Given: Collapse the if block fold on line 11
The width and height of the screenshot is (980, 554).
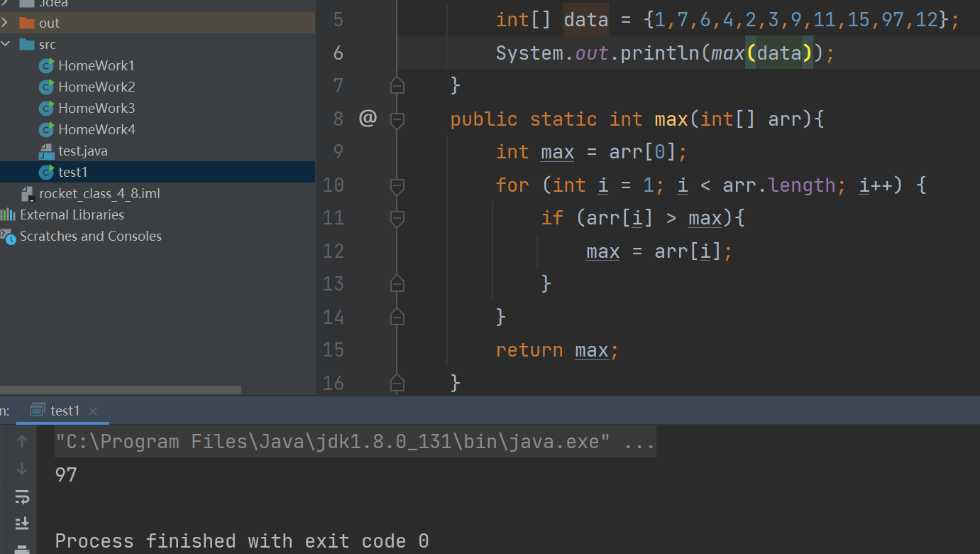Looking at the screenshot, I should point(397,218).
